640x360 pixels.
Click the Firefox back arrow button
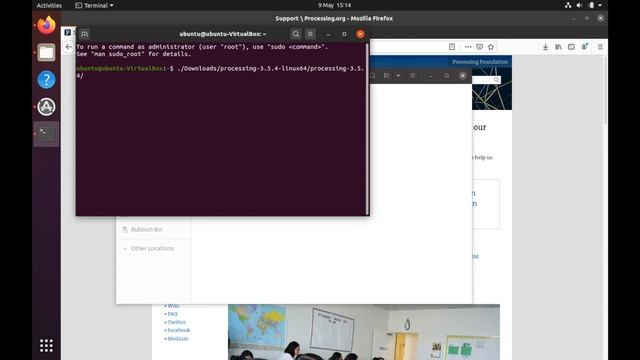[69, 47]
